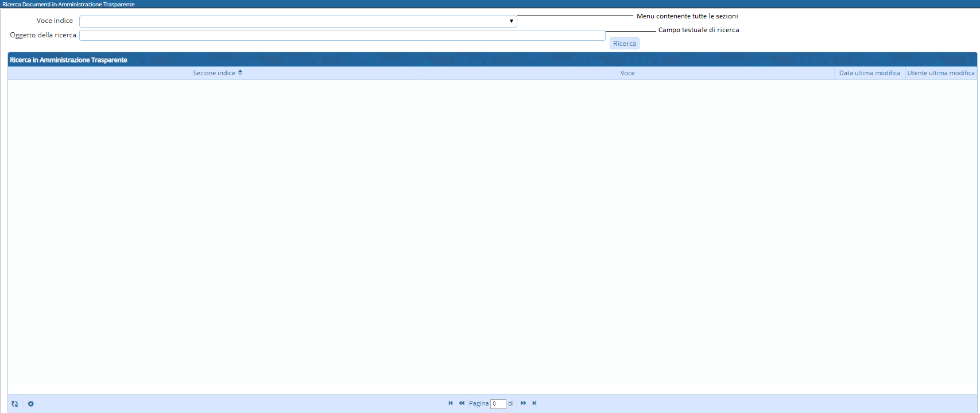Click the Voce column header

(627, 73)
